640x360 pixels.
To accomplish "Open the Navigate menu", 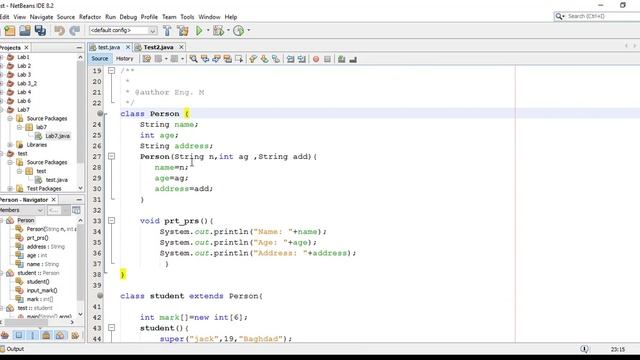I will point(41,17).
